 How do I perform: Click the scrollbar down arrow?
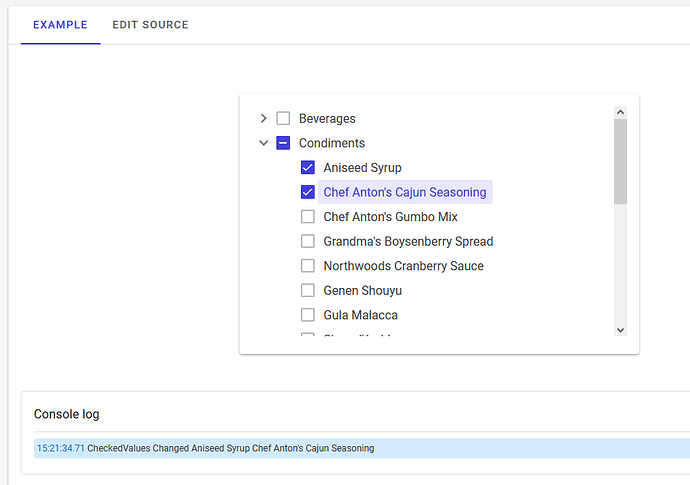point(620,329)
